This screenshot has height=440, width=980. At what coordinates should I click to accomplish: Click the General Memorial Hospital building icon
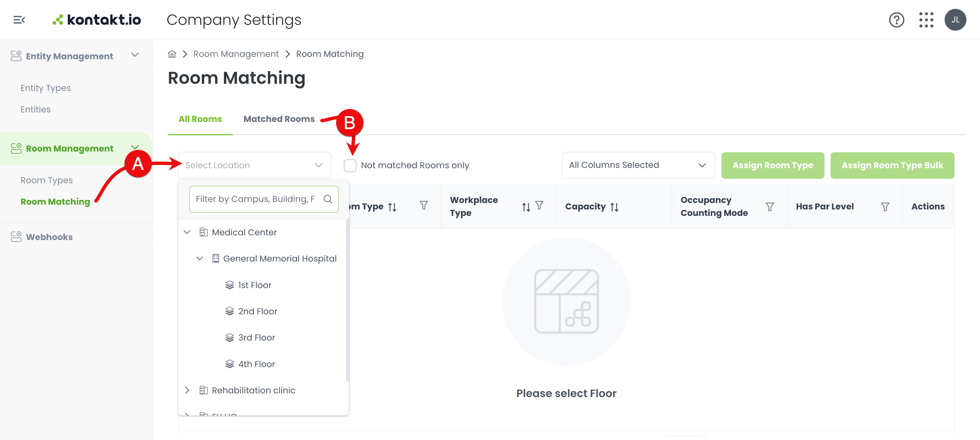tap(215, 258)
